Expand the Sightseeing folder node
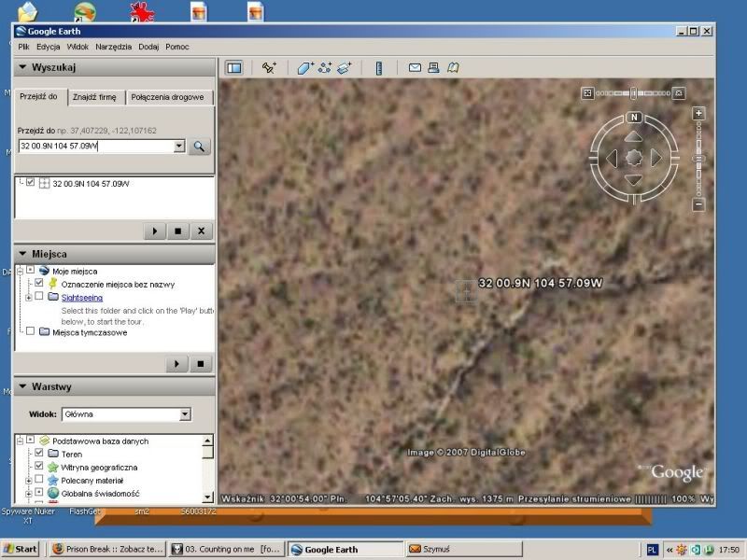The width and height of the screenshot is (747, 560). pos(29,298)
